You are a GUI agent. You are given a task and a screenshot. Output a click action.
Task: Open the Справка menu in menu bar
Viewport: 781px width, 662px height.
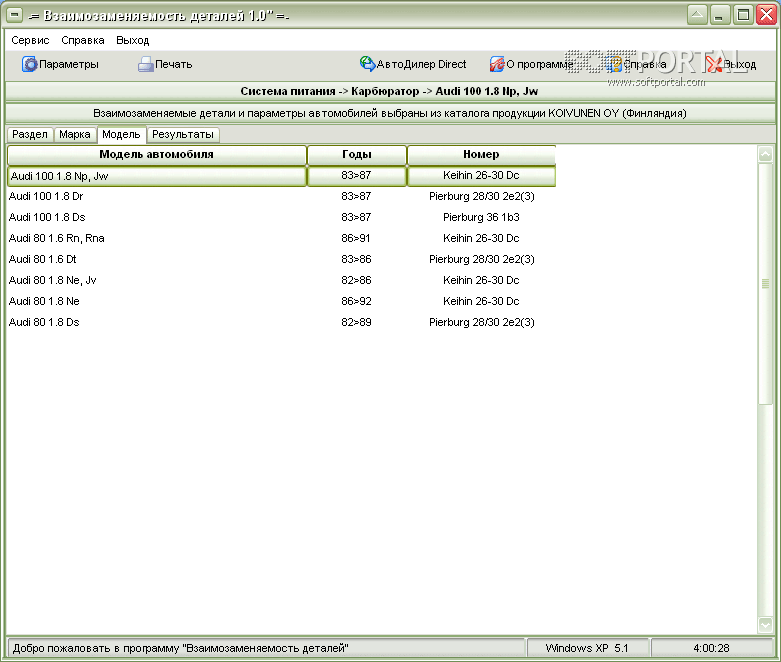(x=83, y=40)
